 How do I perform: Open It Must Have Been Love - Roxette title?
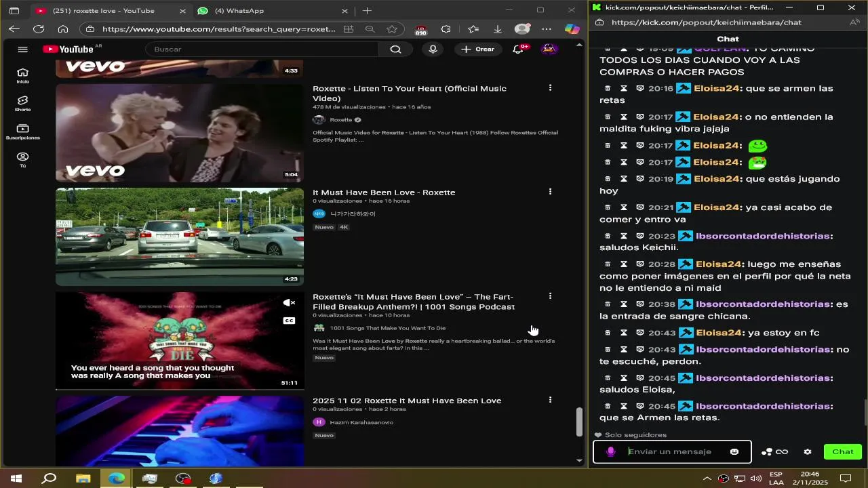[384, 192]
